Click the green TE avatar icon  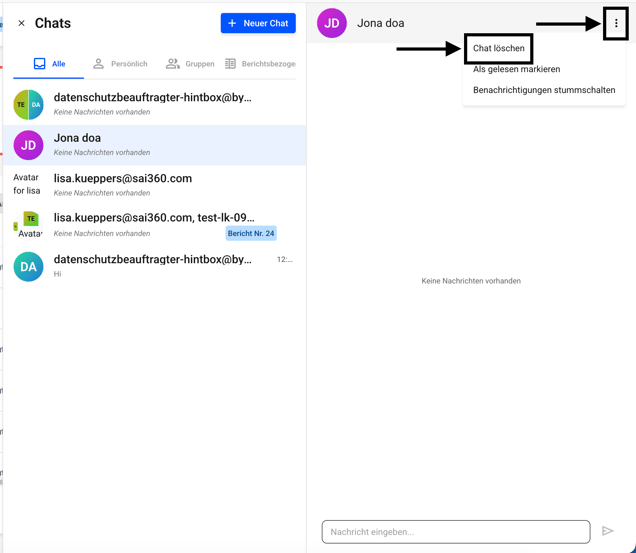(x=31, y=219)
